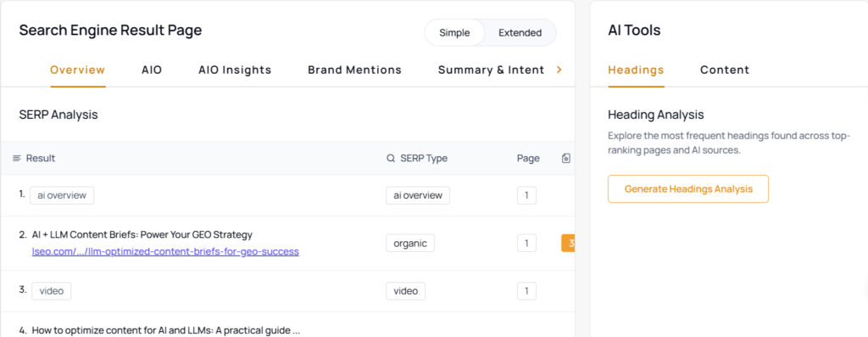Click 'AI + LLM Content Briefs' result title
Viewport: 868px width, 337px height.
[142, 234]
